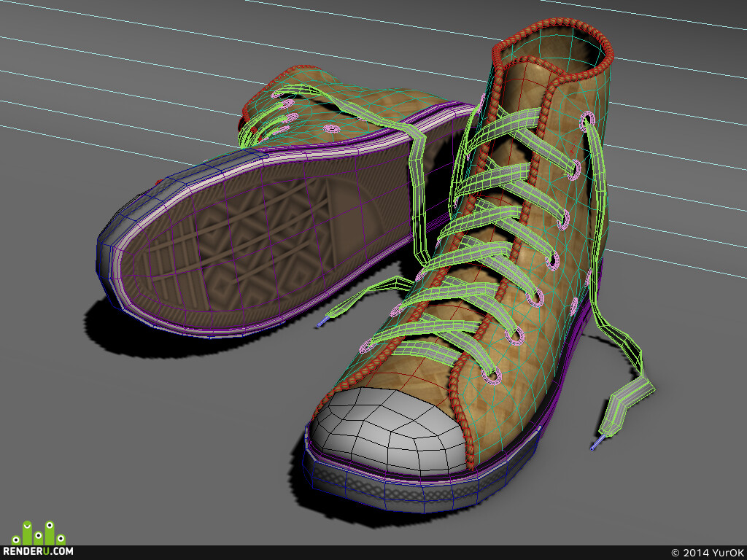The height and width of the screenshot is (560, 747).
Task: Select the upturned shoe's tread sole
Action: (x=248, y=243)
